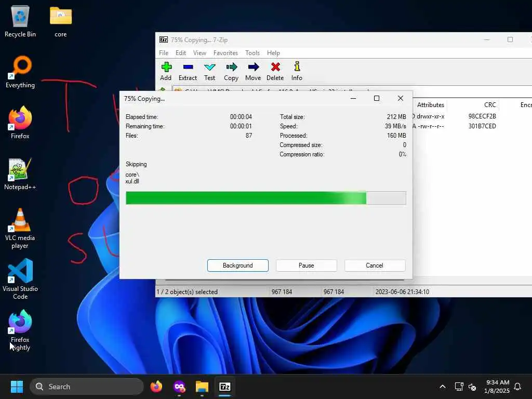
Task: Close the Copying dialog
Action: [x=401, y=98]
